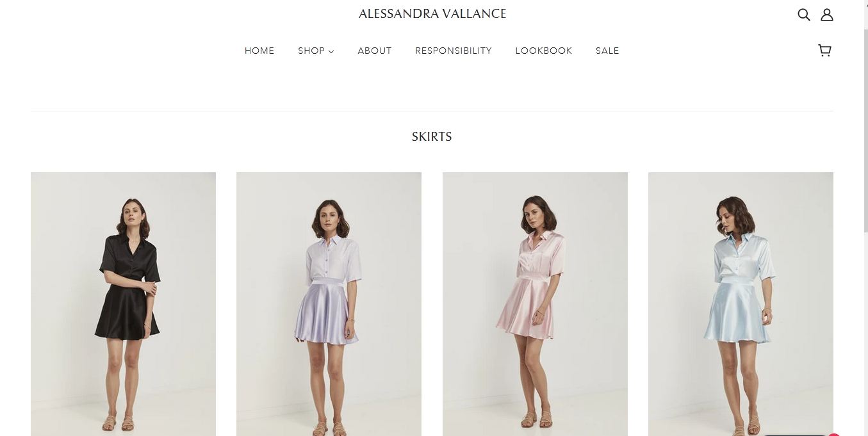View the LOOKBOOK page
The width and height of the screenshot is (868, 436).
544,51
